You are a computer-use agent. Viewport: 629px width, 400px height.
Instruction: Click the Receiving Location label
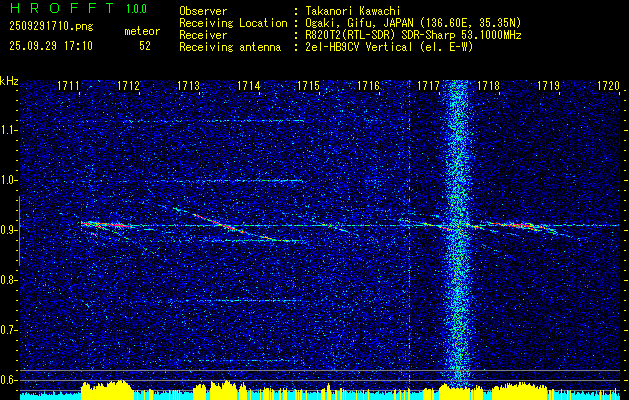point(233,23)
